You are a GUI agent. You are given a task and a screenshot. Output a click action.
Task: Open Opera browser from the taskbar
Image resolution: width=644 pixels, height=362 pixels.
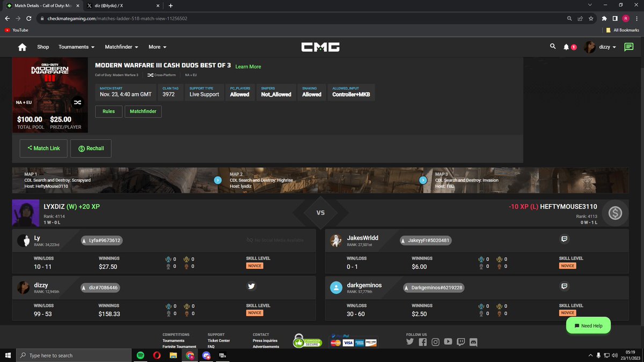tap(157, 355)
